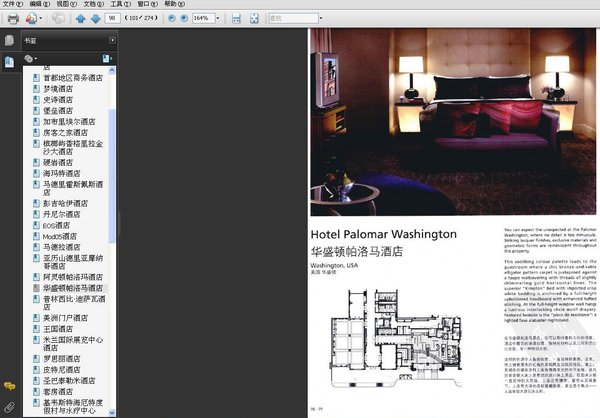Image resolution: width=600 pixels, height=418 pixels.
Task: Open dropdown arrow next to share icon
Action: (x=41, y=18)
